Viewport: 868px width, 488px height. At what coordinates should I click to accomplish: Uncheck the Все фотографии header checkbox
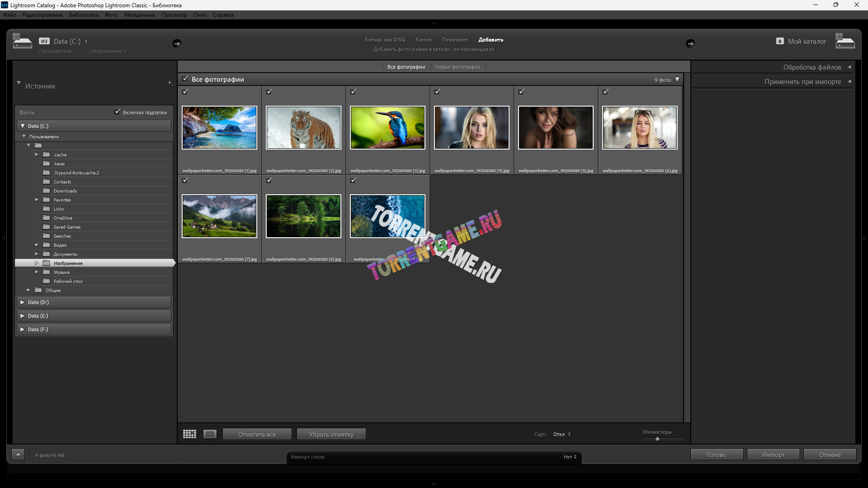coord(185,79)
